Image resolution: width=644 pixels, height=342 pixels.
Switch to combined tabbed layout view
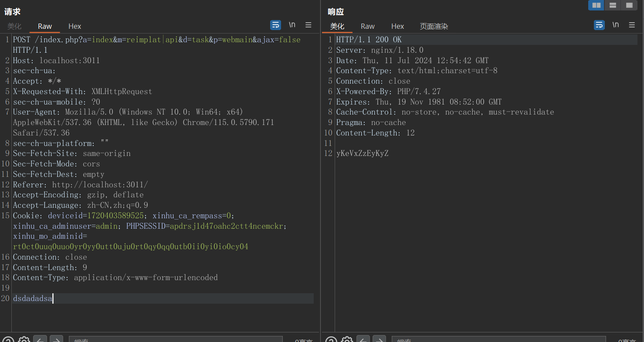click(629, 5)
